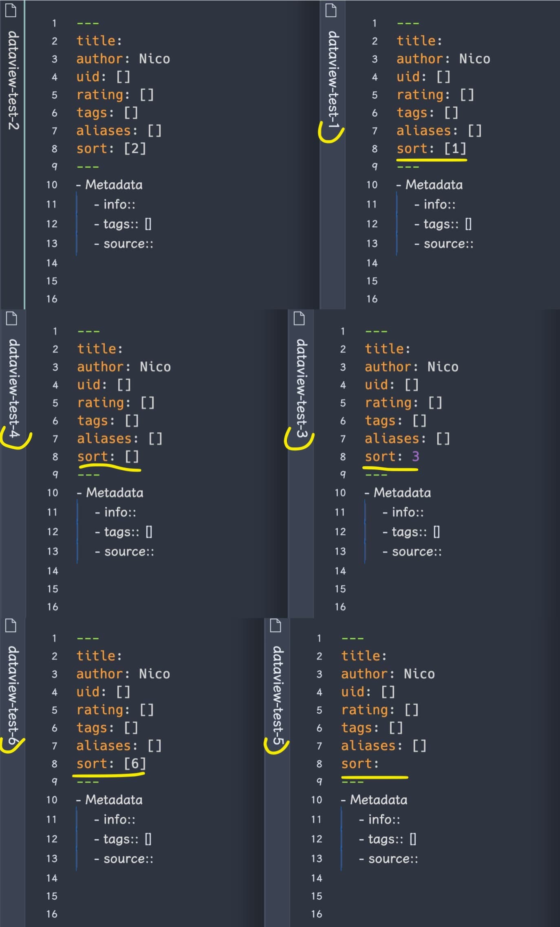This screenshot has height=927, width=560.
Task: Click '- Metadata' in dataview-test-2
Action: [109, 185]
